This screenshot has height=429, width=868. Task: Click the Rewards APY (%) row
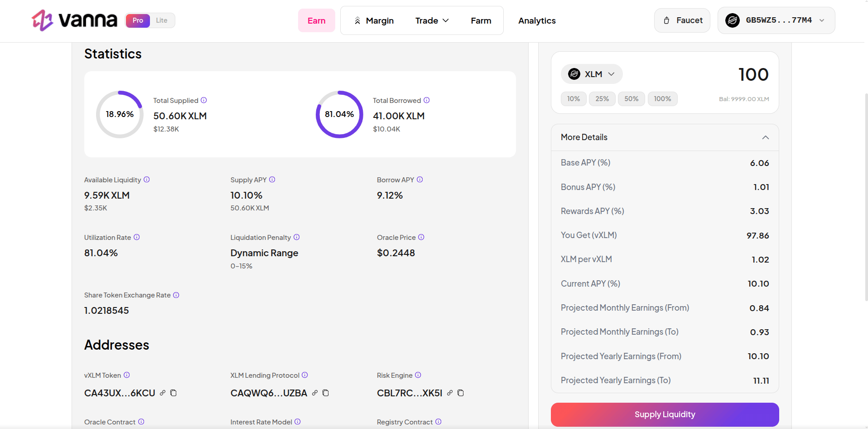coord(665,211)
